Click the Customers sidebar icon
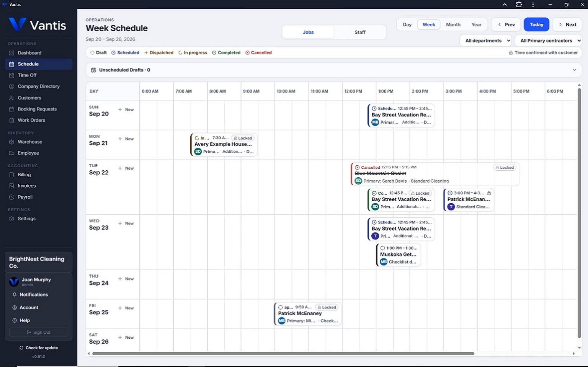588x367 pixels. 11,98
